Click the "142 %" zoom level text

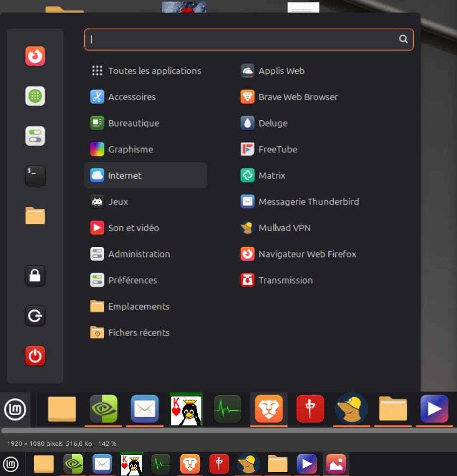[107, 443]
